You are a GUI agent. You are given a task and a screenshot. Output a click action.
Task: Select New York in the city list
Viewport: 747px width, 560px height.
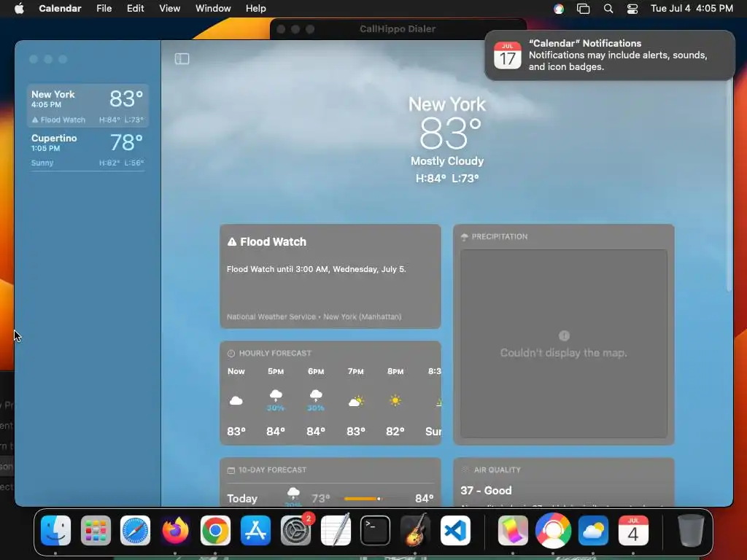tap(88, 106)
